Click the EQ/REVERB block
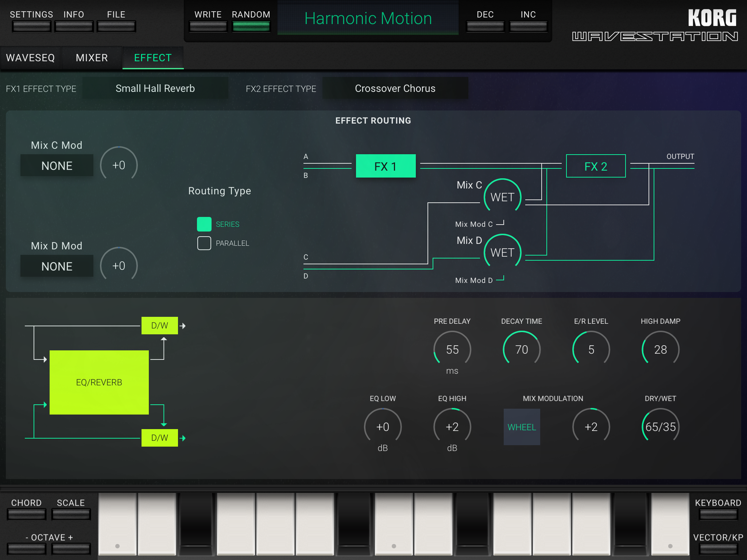747x560 pixels. coord(99,382)
